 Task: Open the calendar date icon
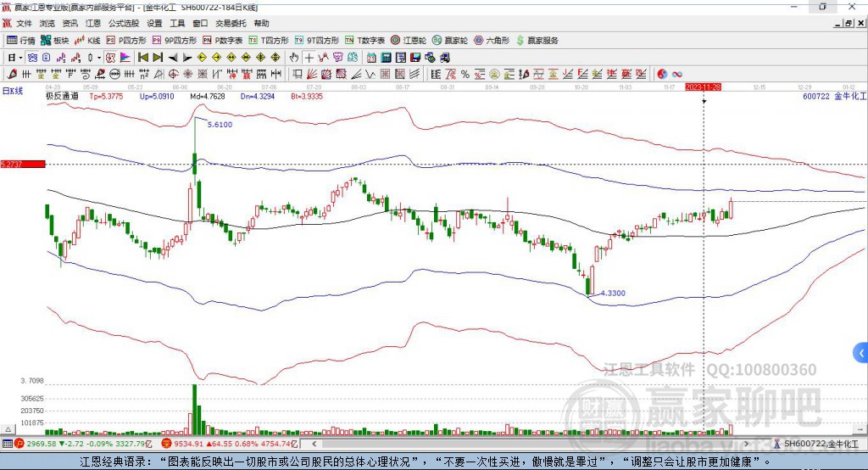pyautogui.click(x=371, y=58)
